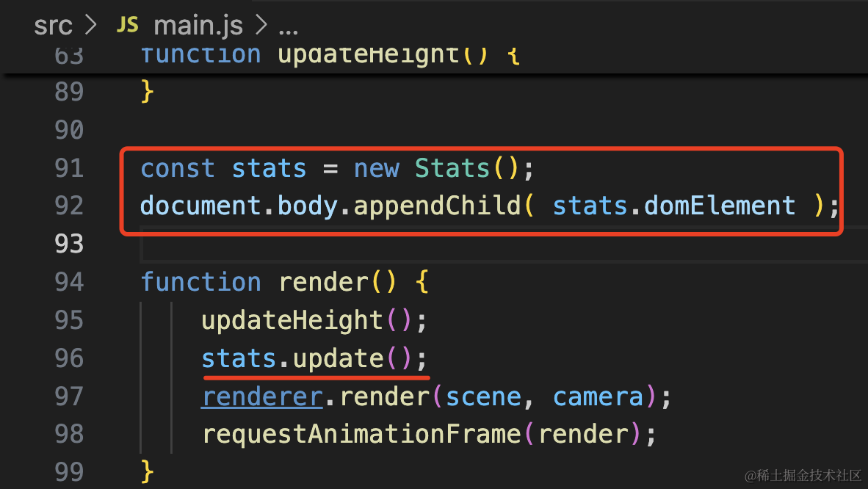Open the src breadcrumb folder
Image resolution: width=868 pixels, height=489 pixels.
tap(53, 26)
